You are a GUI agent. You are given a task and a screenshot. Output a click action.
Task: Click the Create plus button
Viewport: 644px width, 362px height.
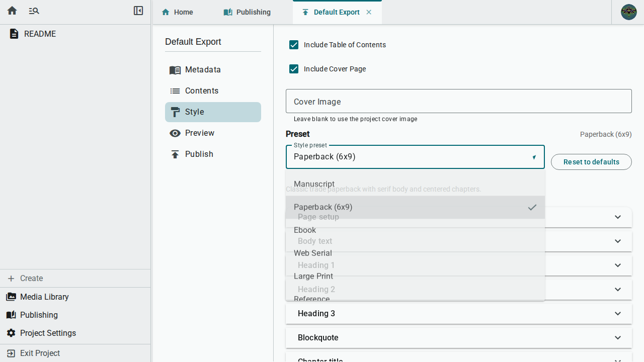coord(75,278)
